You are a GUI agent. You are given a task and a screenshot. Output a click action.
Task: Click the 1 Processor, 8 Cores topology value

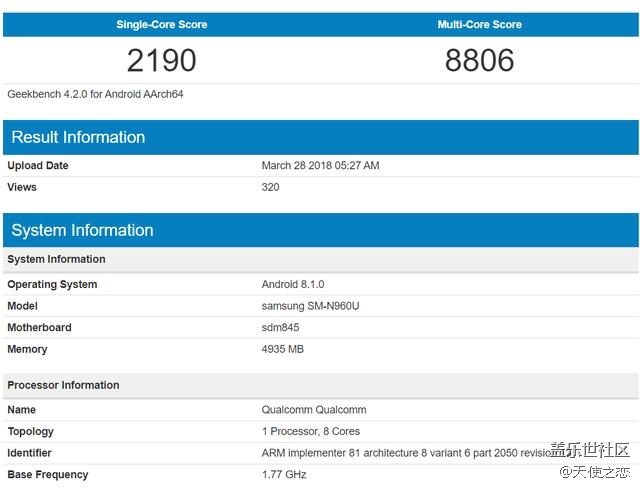[x=311, y=431]
